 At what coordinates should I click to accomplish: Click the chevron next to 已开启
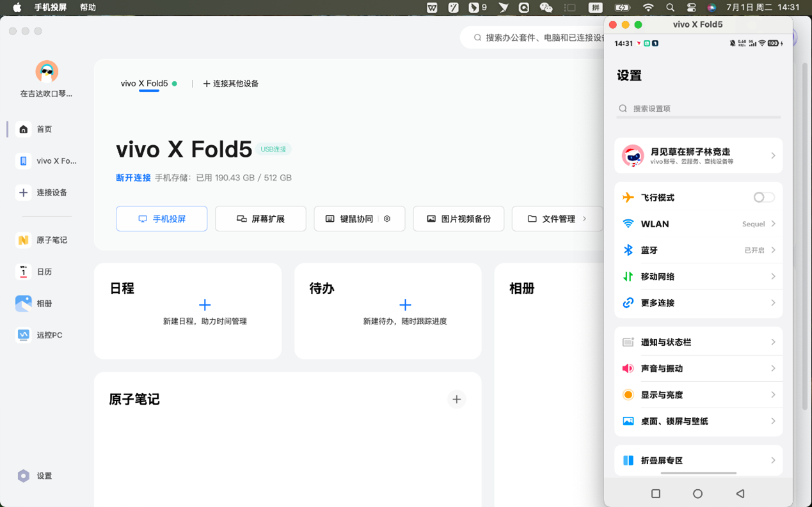tap(773, 250)
